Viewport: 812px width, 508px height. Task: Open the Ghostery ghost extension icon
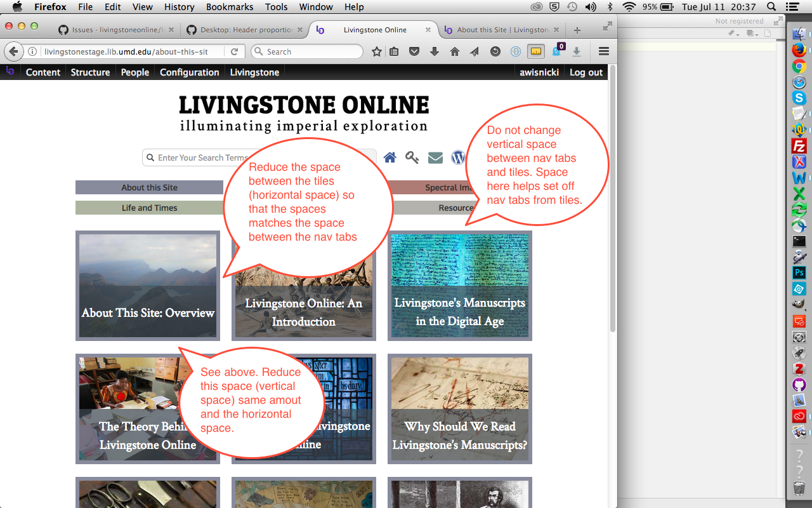point(556,51)
